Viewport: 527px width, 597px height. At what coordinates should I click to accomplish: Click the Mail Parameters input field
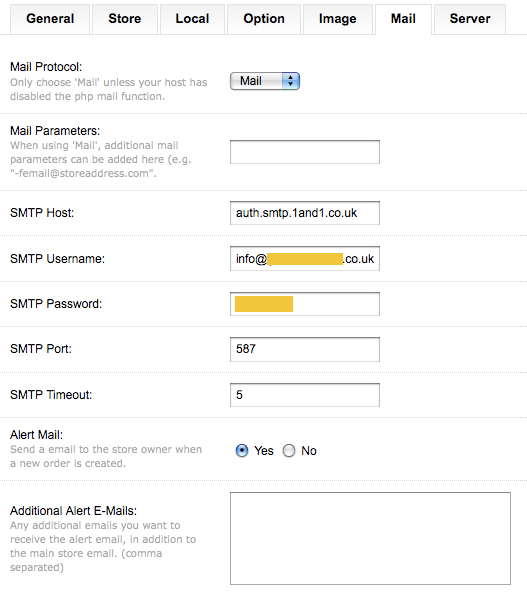click(305, 152)
